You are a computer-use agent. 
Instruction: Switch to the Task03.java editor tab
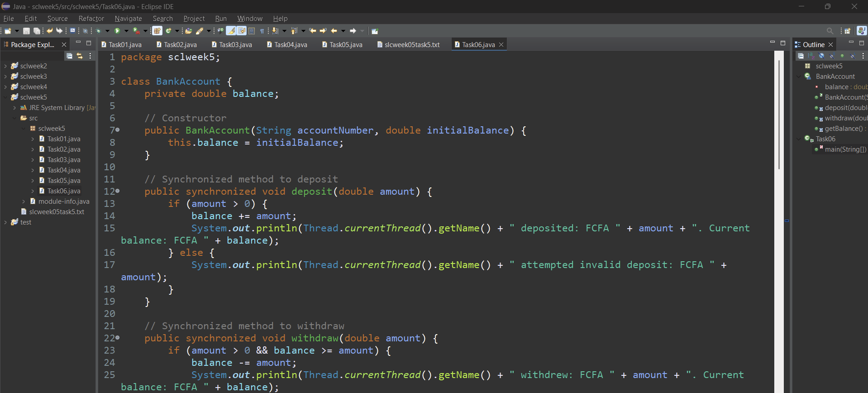point(235,44)
